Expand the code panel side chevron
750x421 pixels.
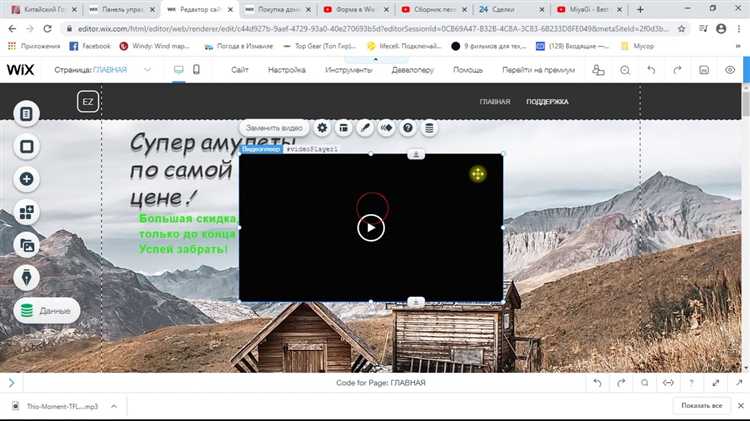(x=11, y=383)
